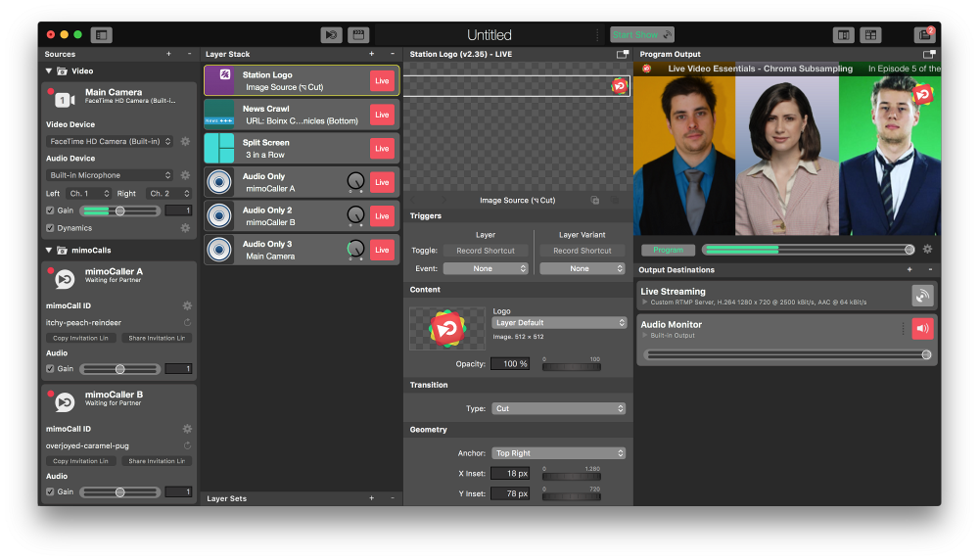Click Share Invitation Link for mimoCaller A

(x=157, y=339)
